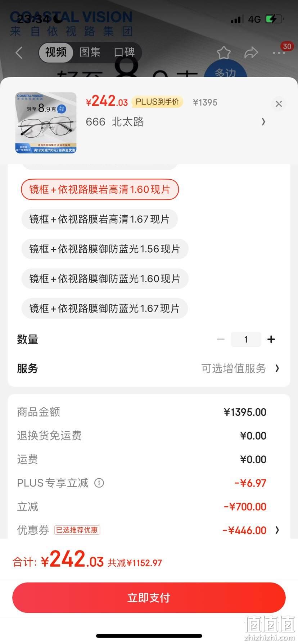Favorite the product with star icon
298x644 pixels.
(224, 52)
